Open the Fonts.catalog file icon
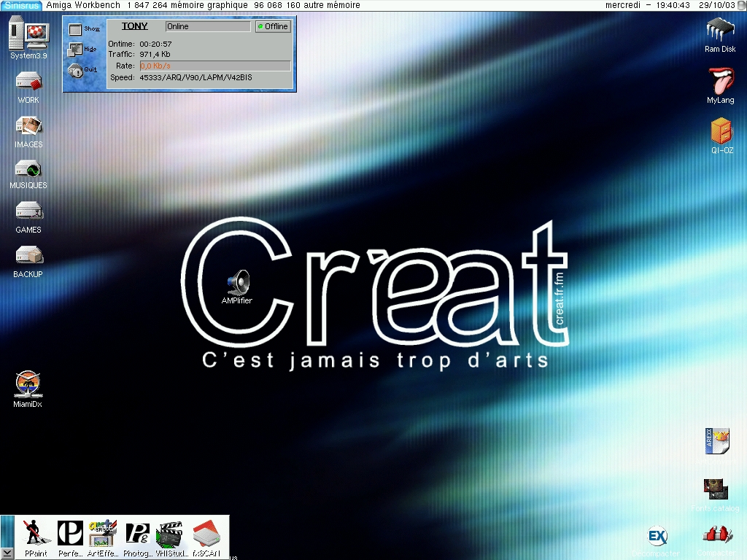 (x=715, y=489)
